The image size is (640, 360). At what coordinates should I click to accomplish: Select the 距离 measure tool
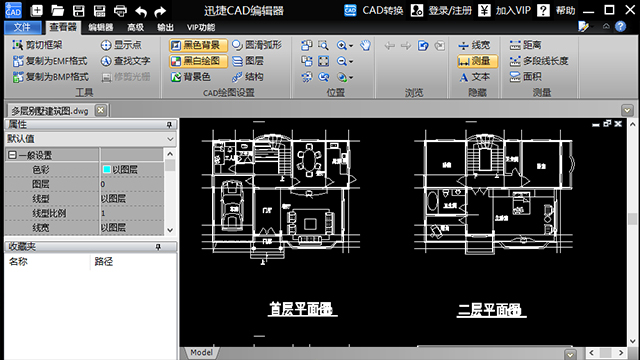click(526, 45)
